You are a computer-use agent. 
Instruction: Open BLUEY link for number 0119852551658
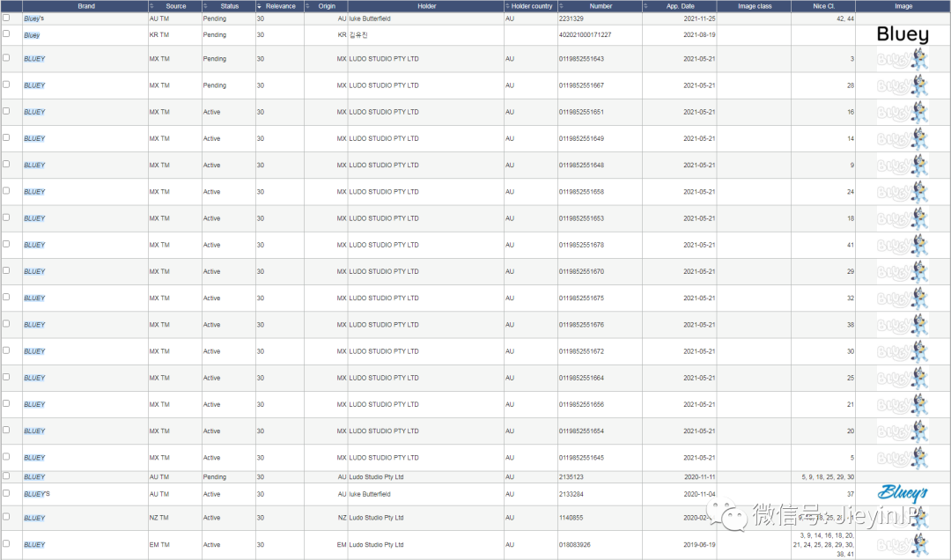[34, 192]
